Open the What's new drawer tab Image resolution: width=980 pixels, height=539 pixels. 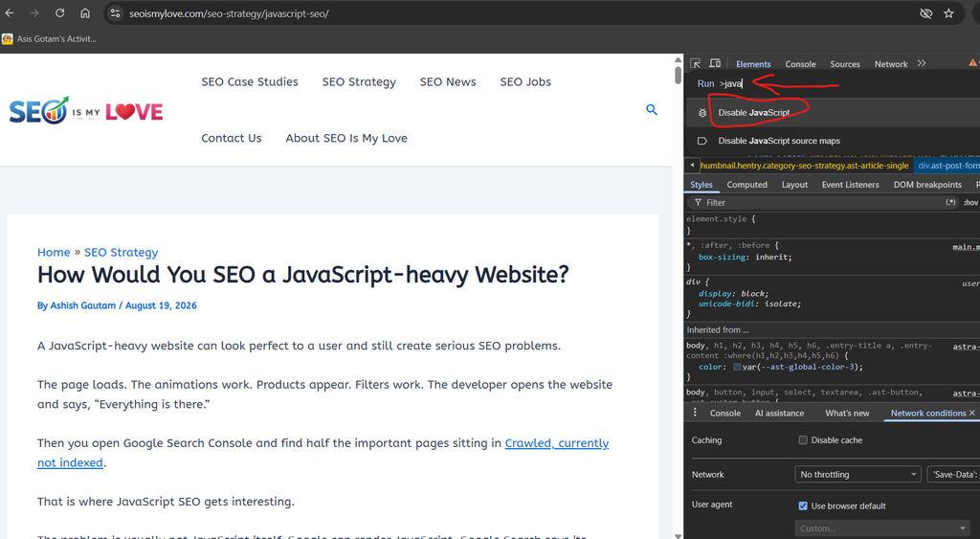(x=847, y=414)
